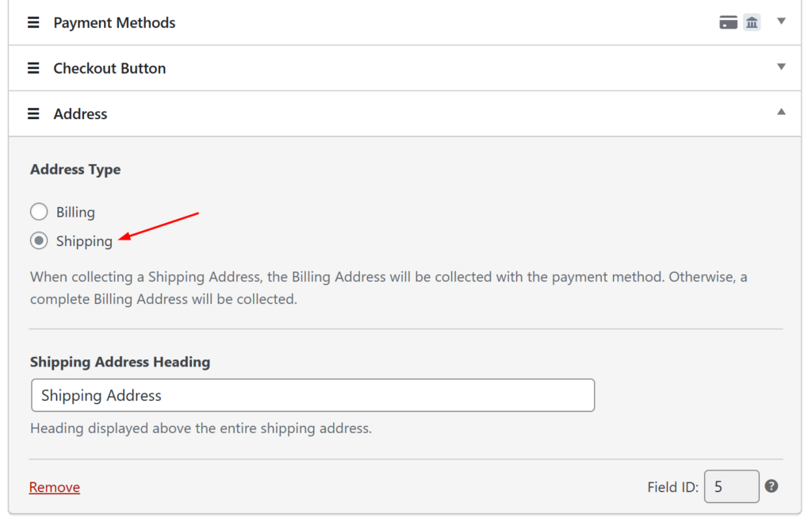This screenshot has height=526, width=812.
Task: Expand the Payment Methods panel arrow
Action: [x=781, y=21]
